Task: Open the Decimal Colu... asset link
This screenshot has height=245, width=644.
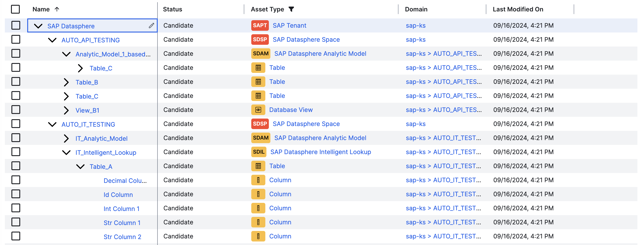Action: 125,181
